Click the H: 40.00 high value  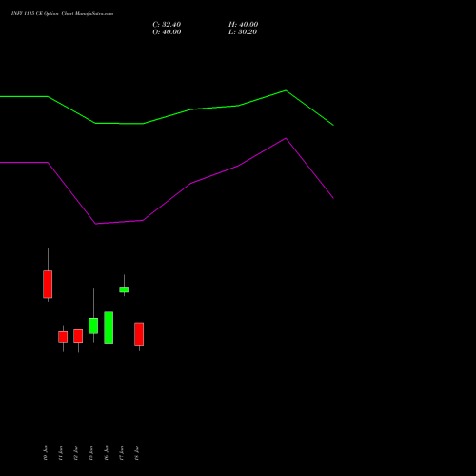243,25
